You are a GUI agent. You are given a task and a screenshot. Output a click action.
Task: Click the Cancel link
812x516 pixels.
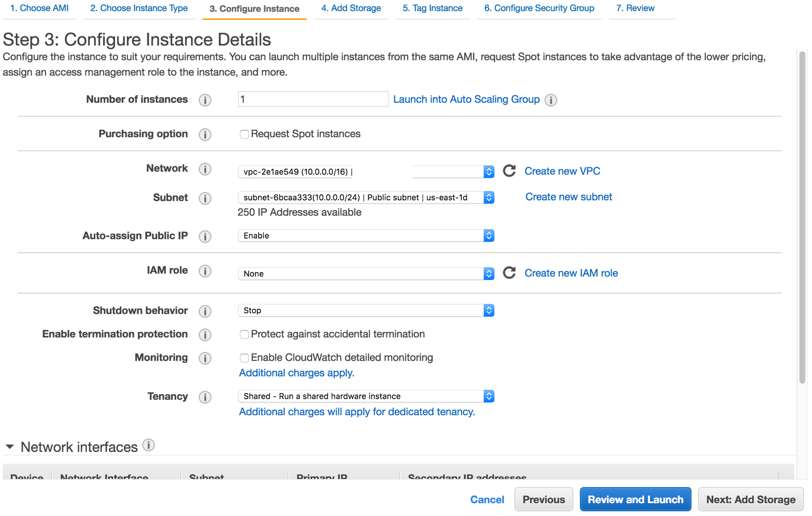pos(487,499)
